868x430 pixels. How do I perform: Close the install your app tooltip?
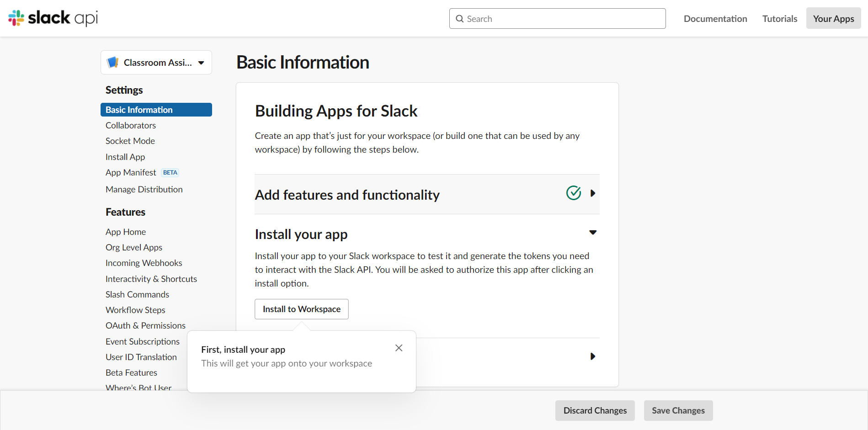(399, 348)
